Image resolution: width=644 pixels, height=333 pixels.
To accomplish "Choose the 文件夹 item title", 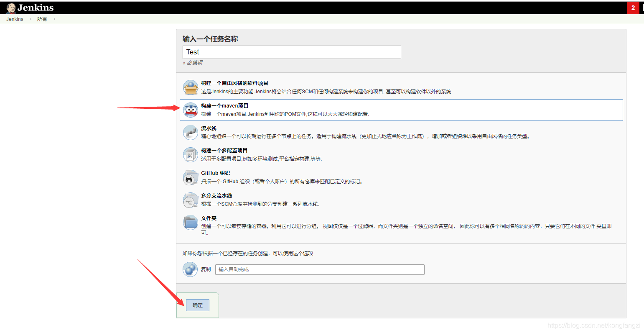I will [209, 218].
